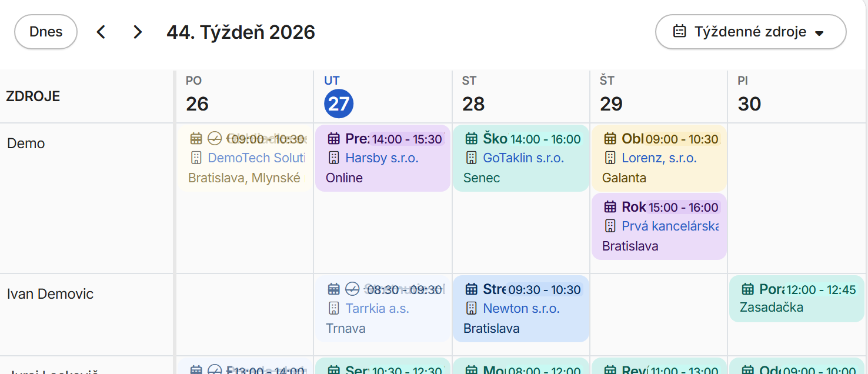Go to next week with right chevron

pos(138,32)
